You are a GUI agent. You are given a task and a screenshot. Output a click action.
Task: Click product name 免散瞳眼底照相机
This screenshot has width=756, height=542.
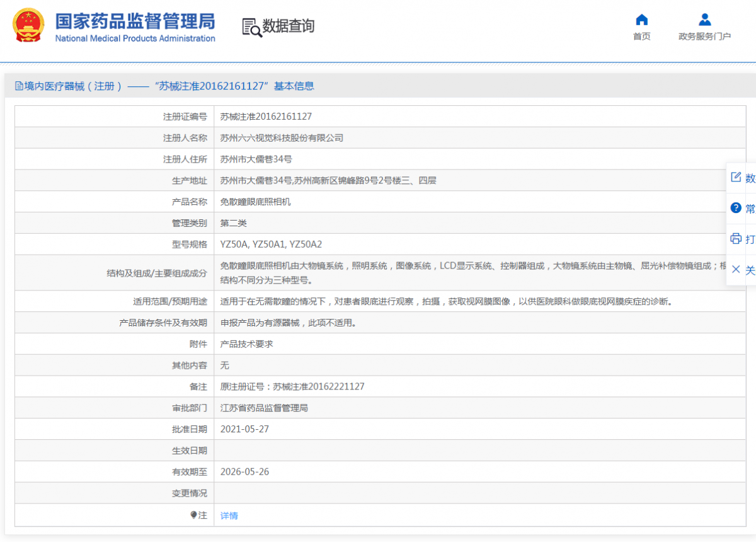[255, 202]
